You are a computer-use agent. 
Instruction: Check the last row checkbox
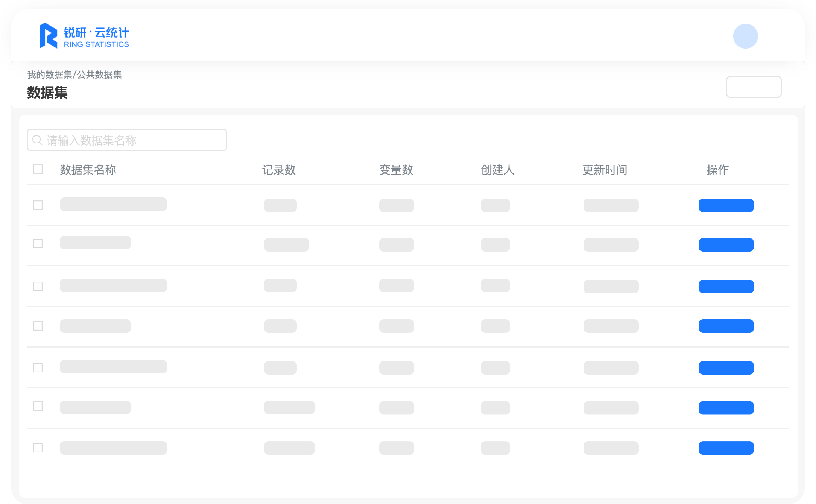[38, 448]
